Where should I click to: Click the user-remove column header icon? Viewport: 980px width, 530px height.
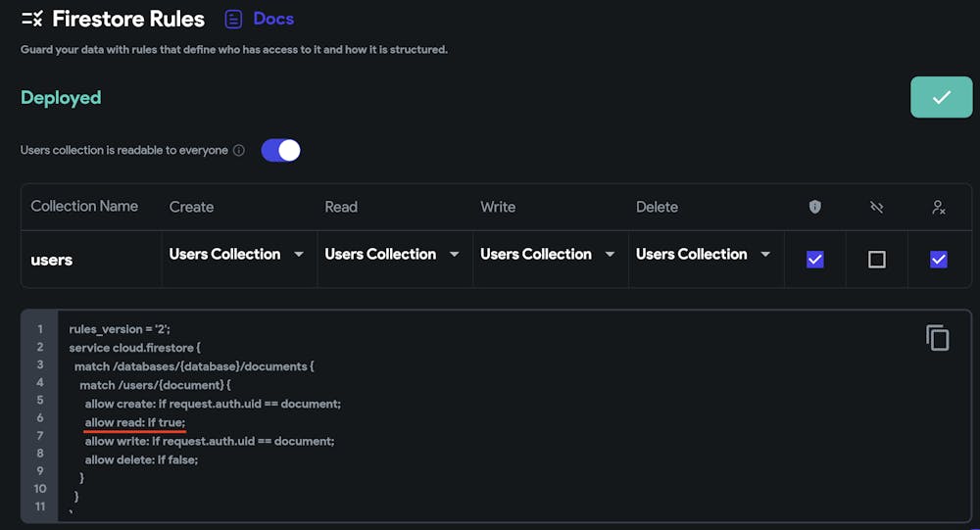click(x=938, y=207)
